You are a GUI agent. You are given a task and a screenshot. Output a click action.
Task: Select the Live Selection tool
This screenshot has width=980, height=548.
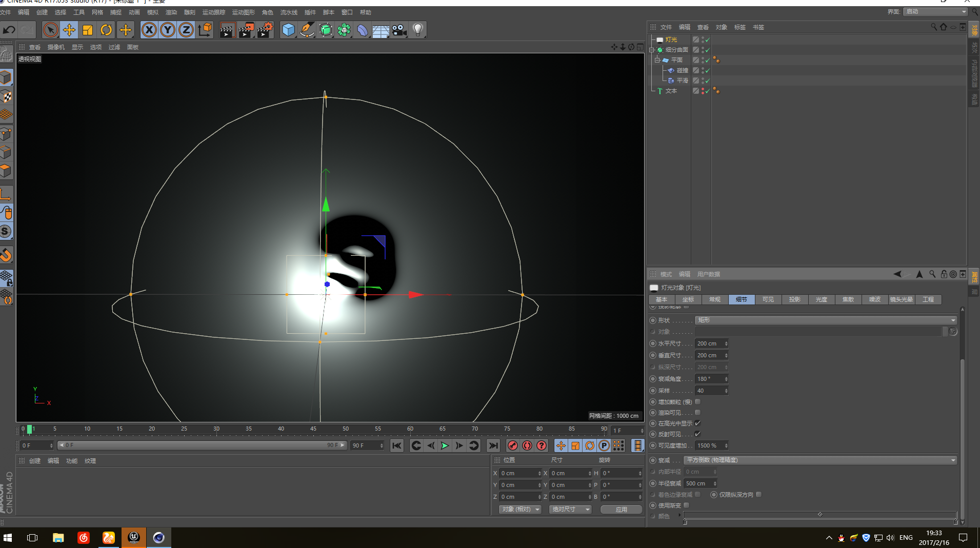(x=50, y=30)
